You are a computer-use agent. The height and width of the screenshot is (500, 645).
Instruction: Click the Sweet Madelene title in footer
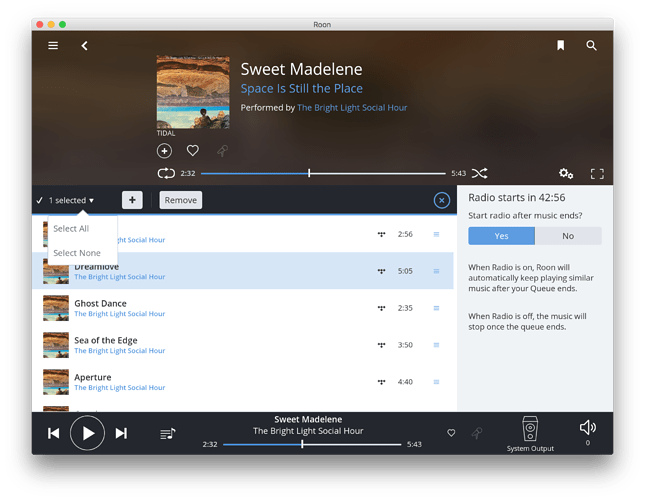308,419
